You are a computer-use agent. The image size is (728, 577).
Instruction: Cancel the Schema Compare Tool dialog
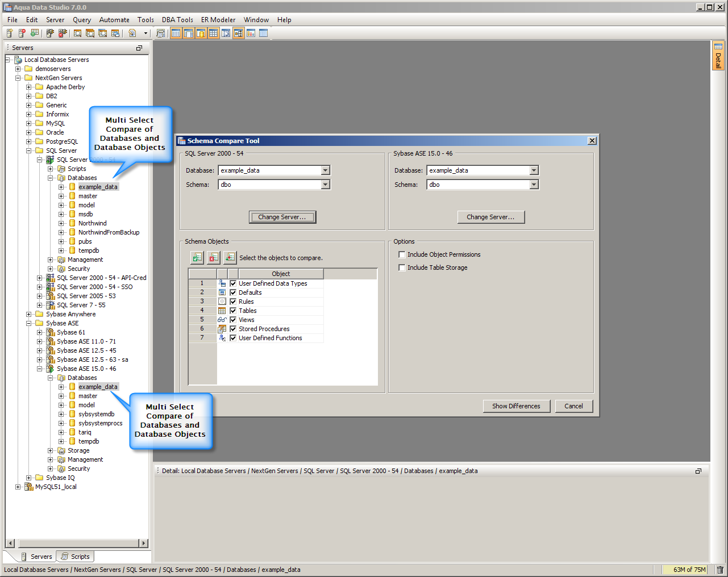[574, 406]
